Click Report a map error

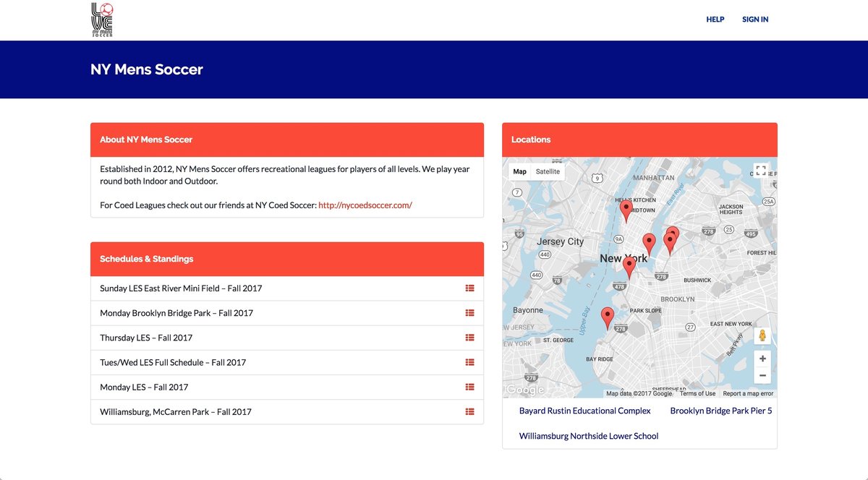click(748, 393)
